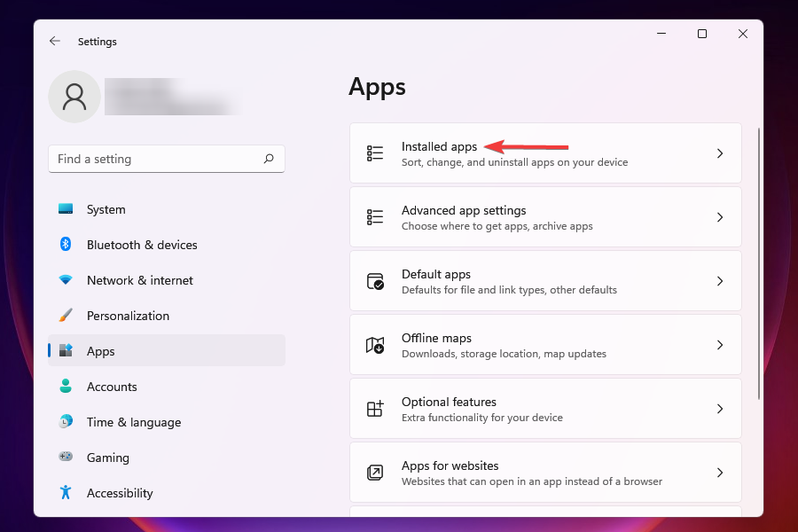Click the search magnifier icon

click(x=269, y=159)
